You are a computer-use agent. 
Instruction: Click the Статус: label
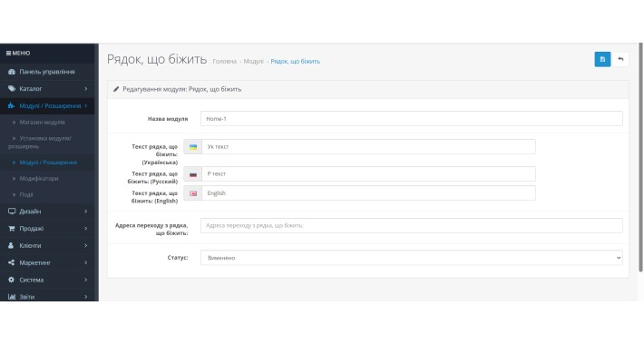tap(178, 258)
